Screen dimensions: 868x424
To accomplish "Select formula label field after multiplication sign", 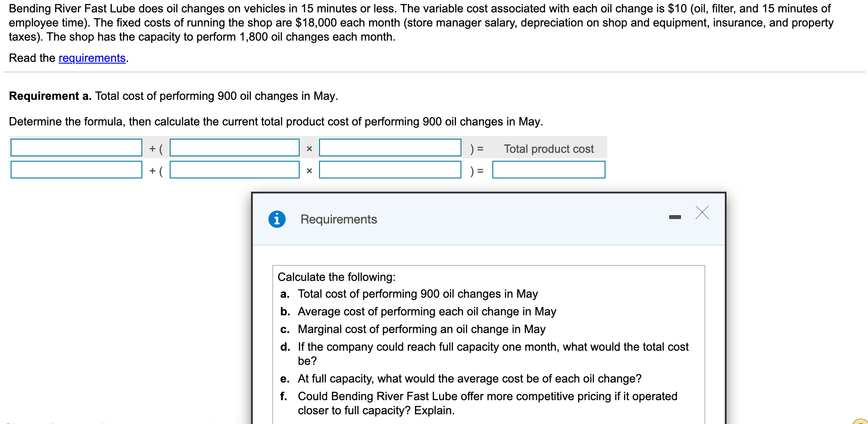I will click(x=390, y=148).
